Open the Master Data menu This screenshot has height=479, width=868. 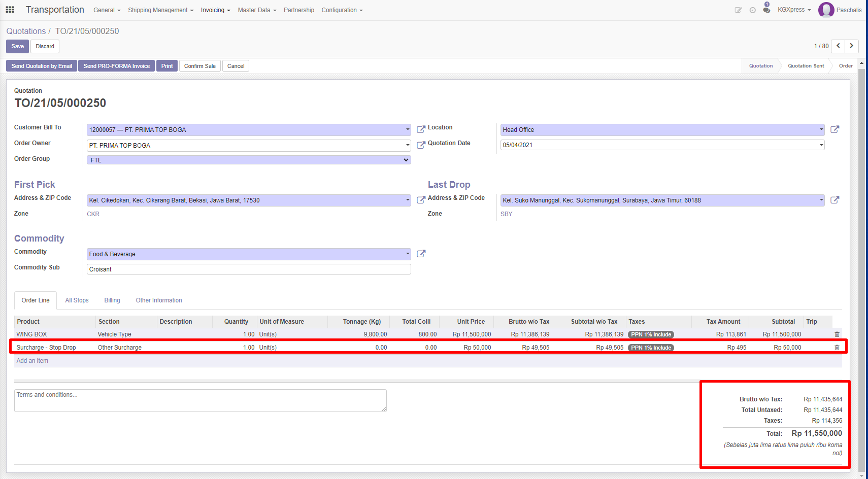(x=257, y=10)
